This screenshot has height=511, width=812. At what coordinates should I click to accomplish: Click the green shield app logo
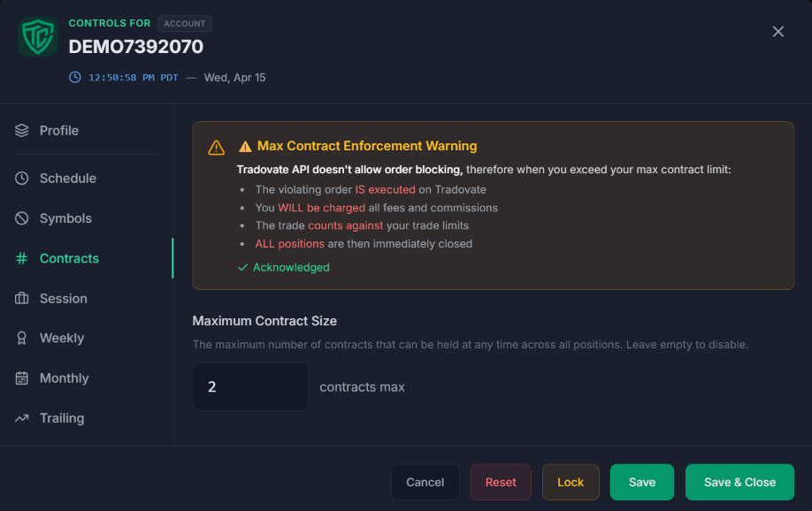click(x=37, y=39)
